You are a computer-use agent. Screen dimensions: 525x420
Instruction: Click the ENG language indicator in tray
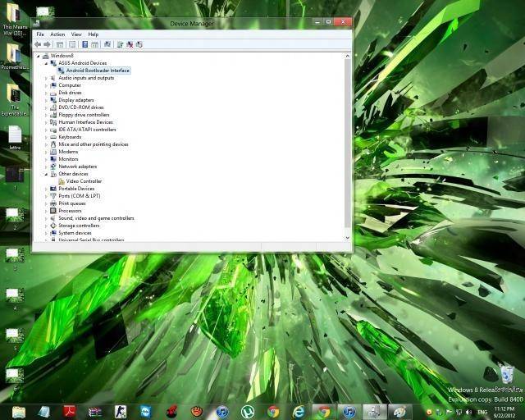point(482,413)
